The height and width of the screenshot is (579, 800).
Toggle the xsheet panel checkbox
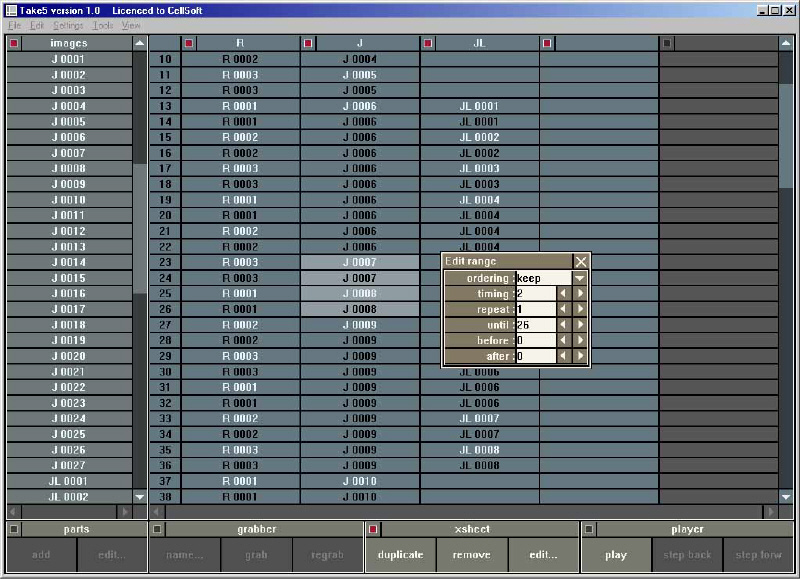[x=373, y=530]
